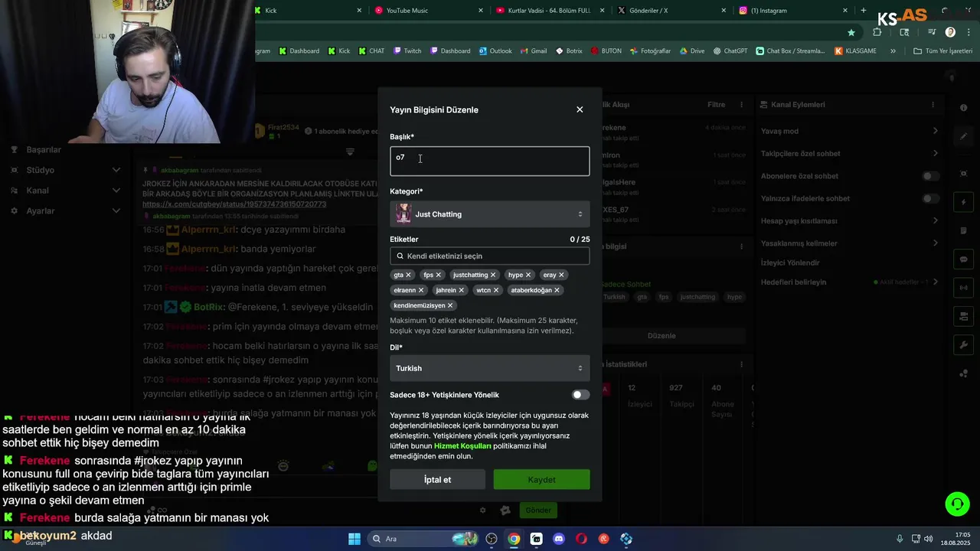This screenshot has width=980, height=551.
Task: Expand the Yavaş mod option
Action: click(935, 131)
